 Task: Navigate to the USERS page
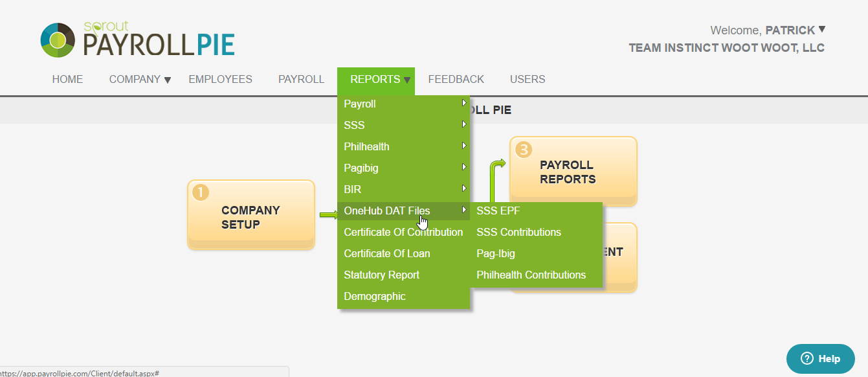click(x=527, y=79)
